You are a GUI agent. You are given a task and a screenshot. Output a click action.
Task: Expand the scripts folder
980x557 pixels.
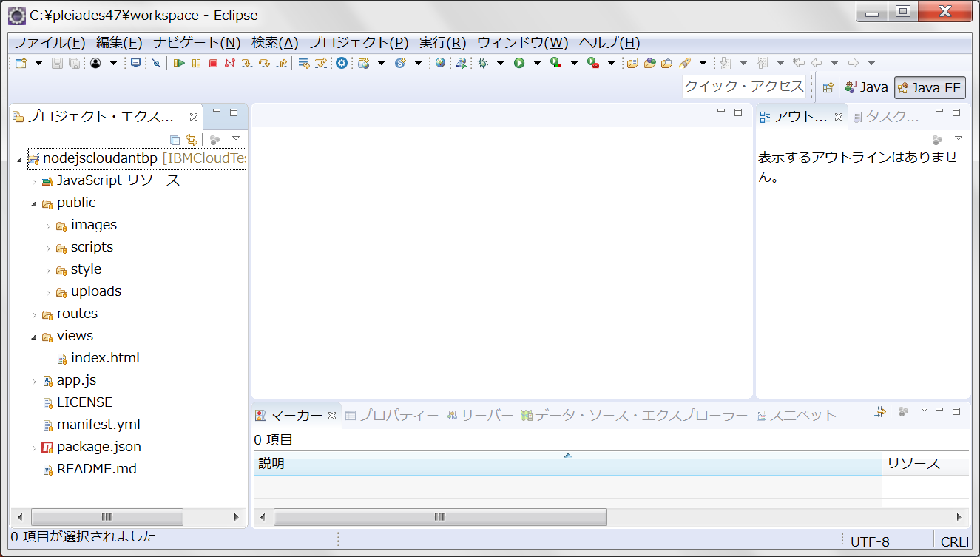(x=48, y=248)
